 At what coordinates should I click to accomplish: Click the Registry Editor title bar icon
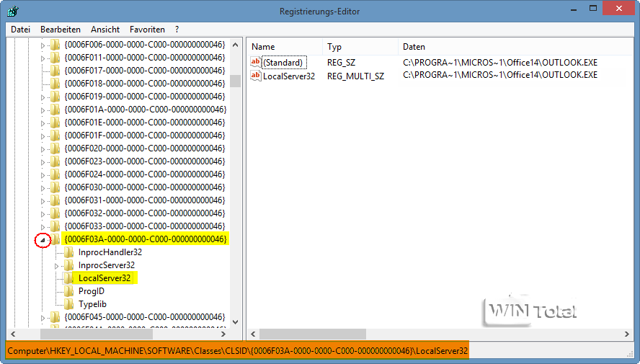click(13, 10)
